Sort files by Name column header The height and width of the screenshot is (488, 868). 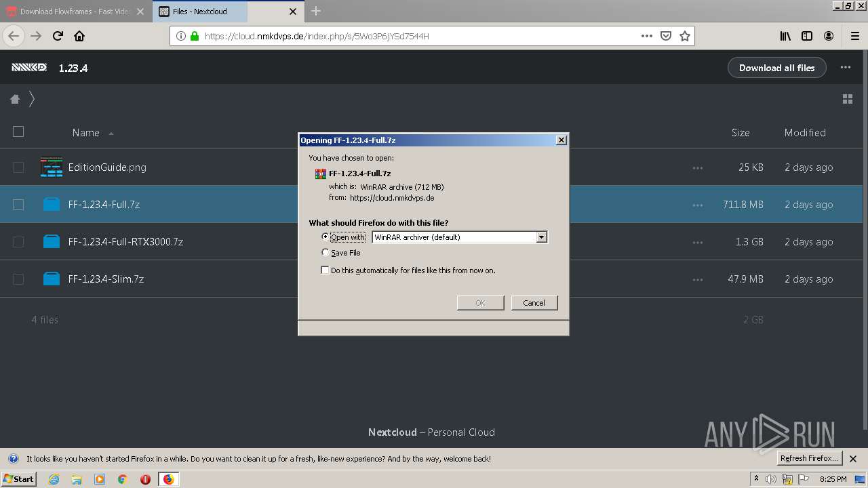click(x=86, y=133)
